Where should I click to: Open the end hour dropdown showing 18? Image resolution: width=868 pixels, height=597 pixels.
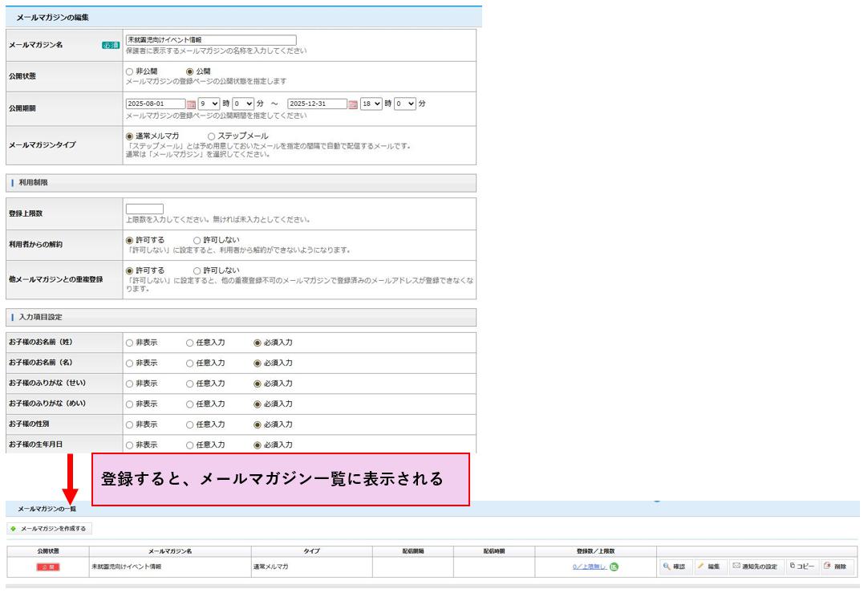point(371,104)
